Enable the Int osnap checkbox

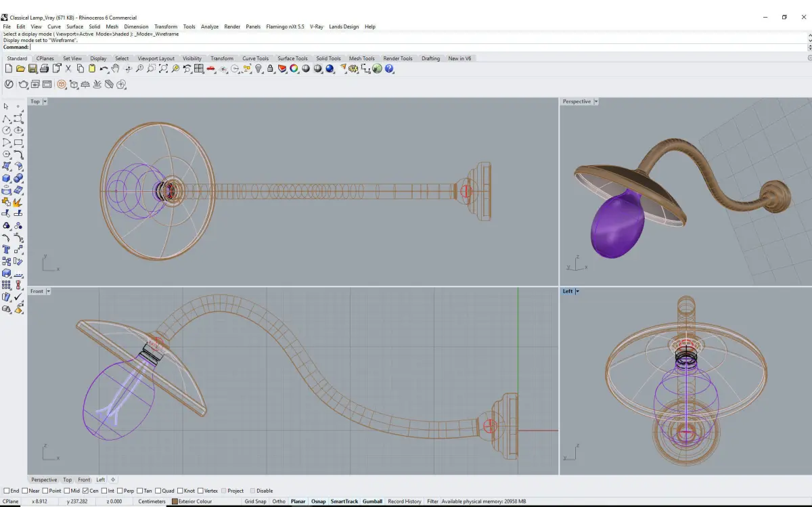coord(104,491)
